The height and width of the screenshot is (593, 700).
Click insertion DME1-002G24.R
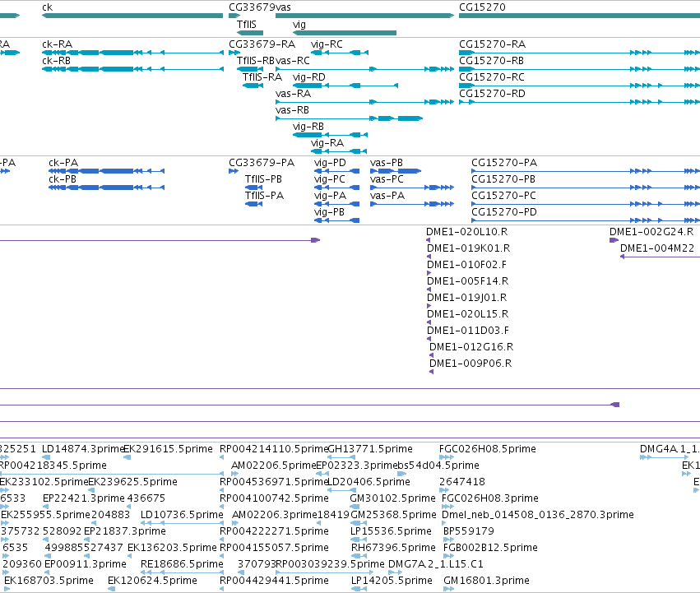point(614,240)
